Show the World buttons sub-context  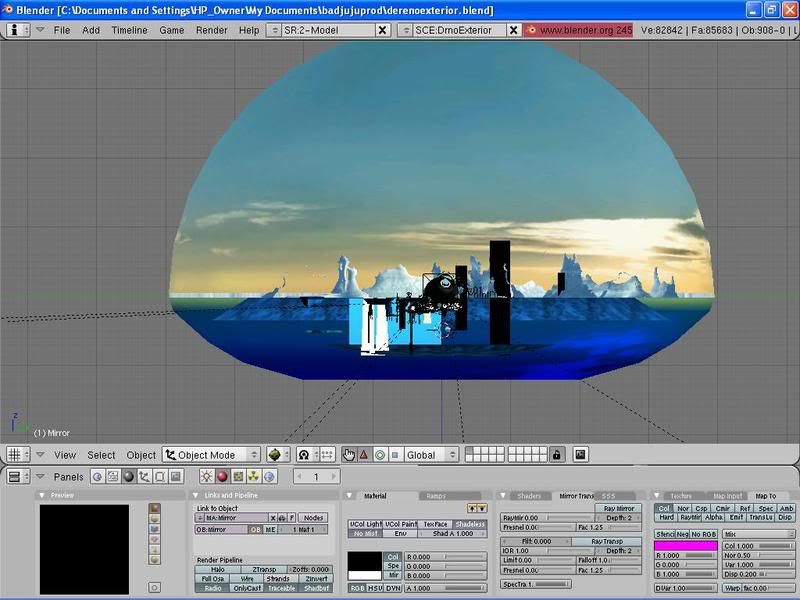click(269, 477)
